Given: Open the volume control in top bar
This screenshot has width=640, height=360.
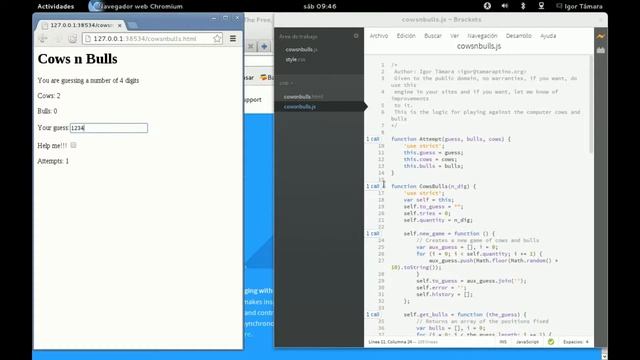Looking at the screenshot, I should click(x=505, y=6).
